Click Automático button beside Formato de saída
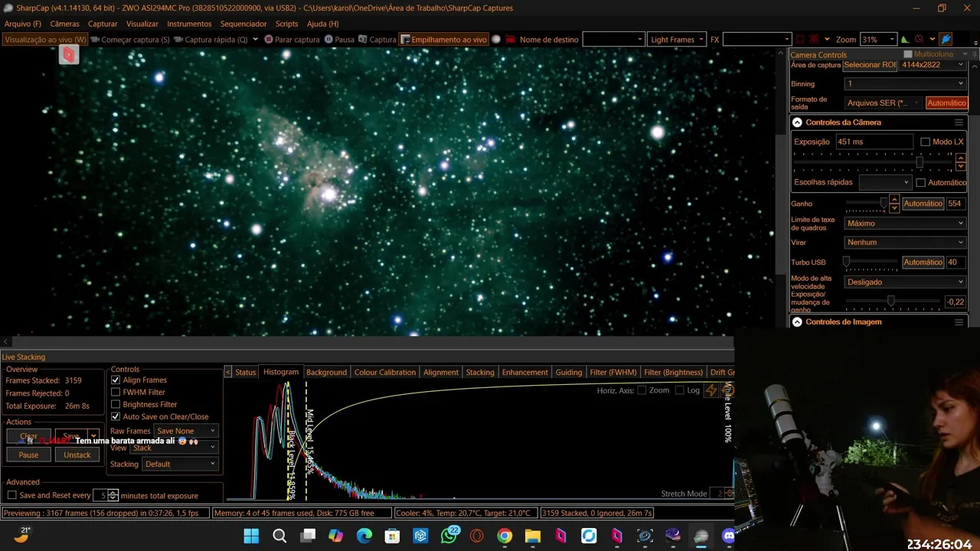 946,103
